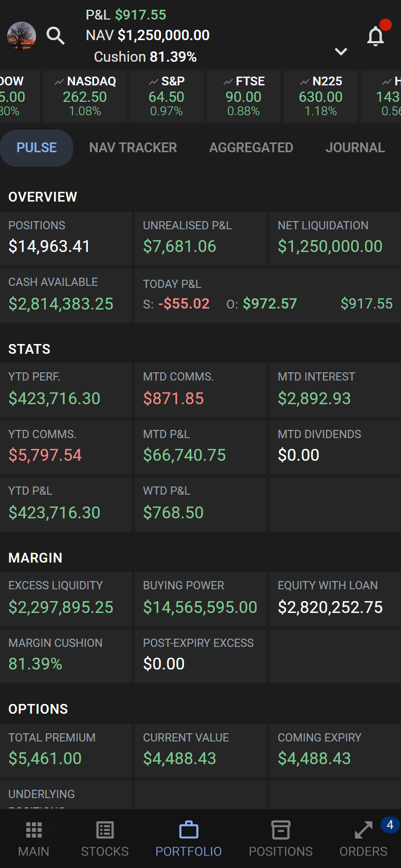Open the N225 ticker card

[x=321, y=97]
